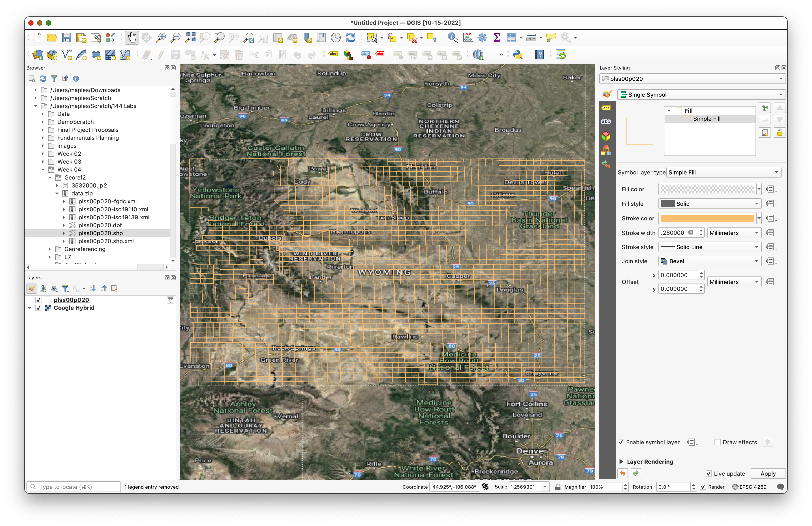This screenshot has width=812, height=526.
Task: Select the Pan Map hand tool
Action: [x=132, y=38]
